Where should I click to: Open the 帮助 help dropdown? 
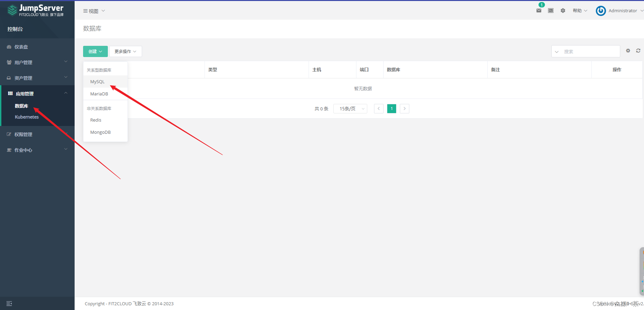tap(580, 11)
